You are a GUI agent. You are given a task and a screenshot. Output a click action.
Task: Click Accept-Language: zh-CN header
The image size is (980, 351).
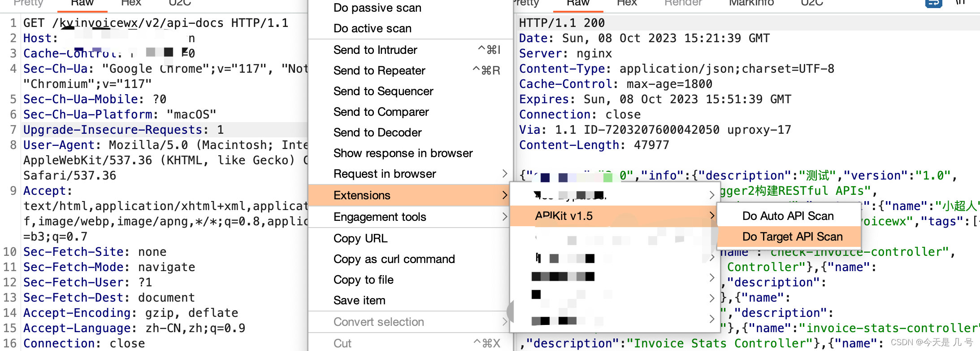[134, 328]
